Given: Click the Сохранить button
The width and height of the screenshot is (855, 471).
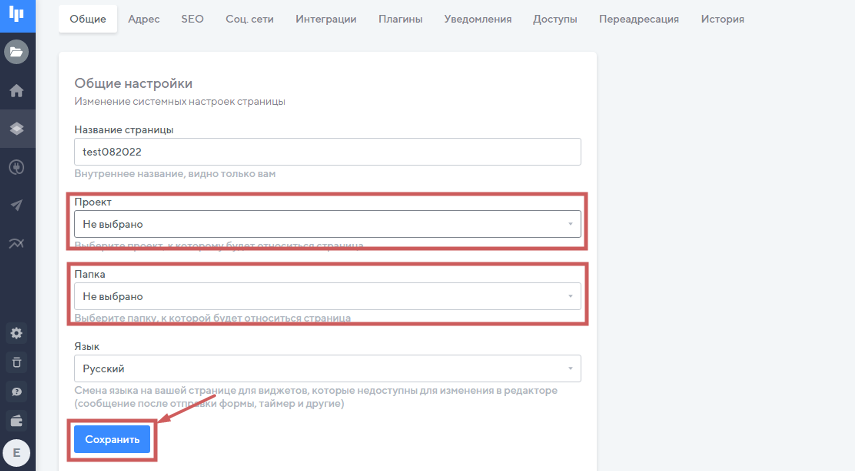Looking at the screenshot, I should tap(111, 439).
